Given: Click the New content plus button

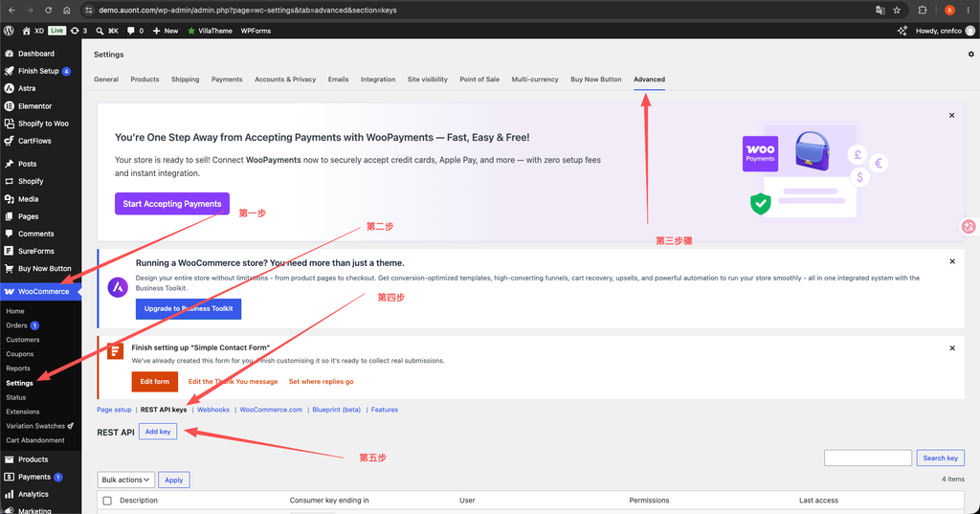Looking at the screenshot, I should point(166,31).
